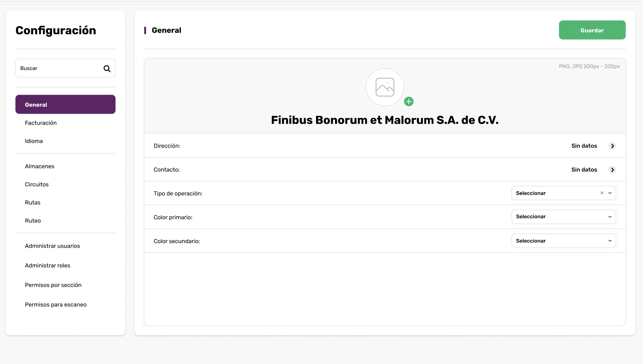The width and height of the screenshot is (643, 364).
Task: Open the Color secundario dropdown
Action: click(563, 241)
